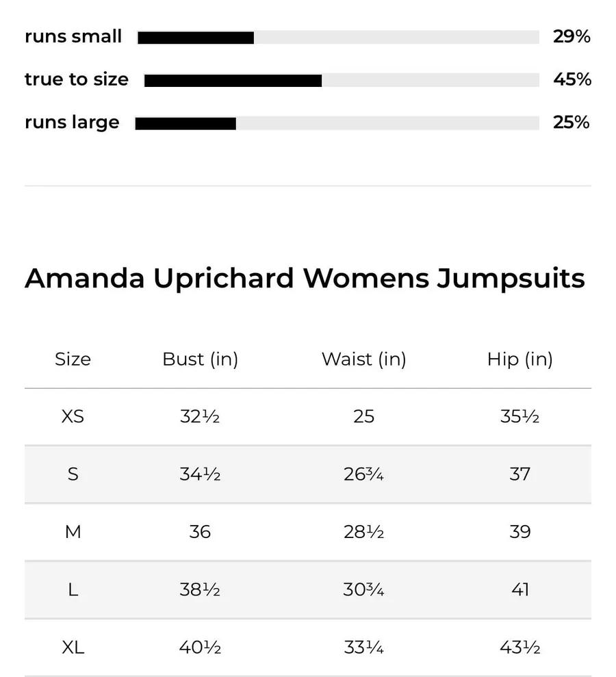Screen dimensions: 616x677
Task: Click the 39 hip value for size M
Action: [519, 532]
